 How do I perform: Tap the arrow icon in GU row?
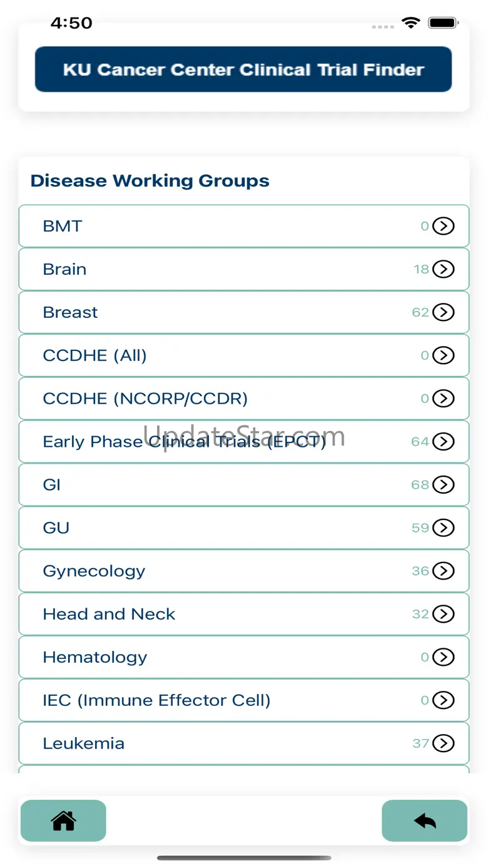(444, 528)
